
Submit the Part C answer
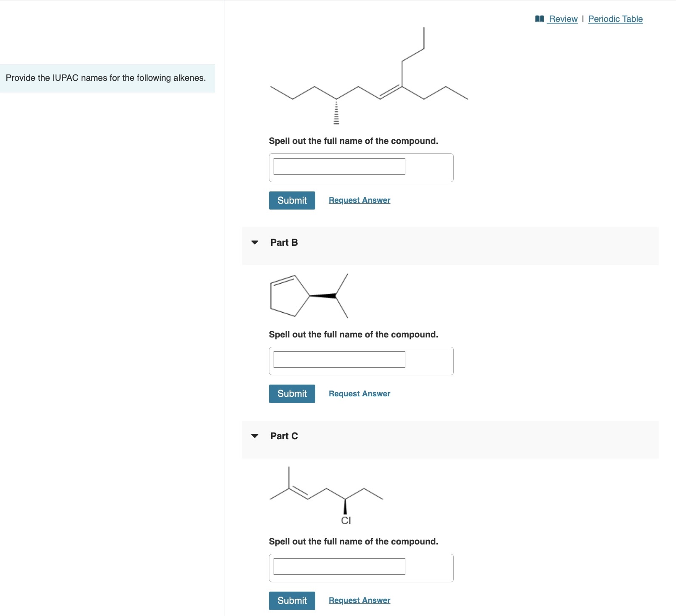tap(292, 600)
